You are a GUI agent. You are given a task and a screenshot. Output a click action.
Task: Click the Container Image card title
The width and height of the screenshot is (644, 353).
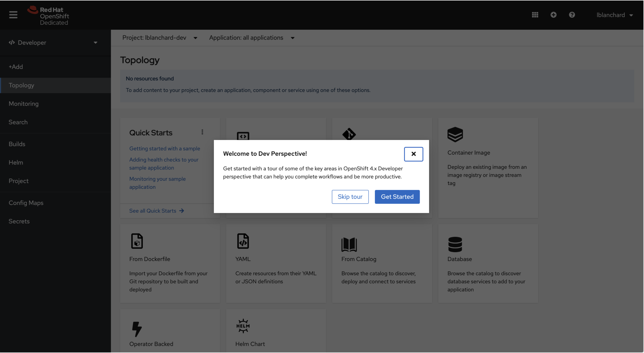click(469, 153)
